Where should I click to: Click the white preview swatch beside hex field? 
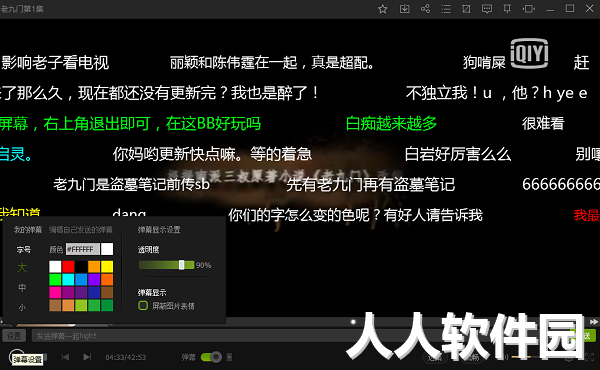107,249
